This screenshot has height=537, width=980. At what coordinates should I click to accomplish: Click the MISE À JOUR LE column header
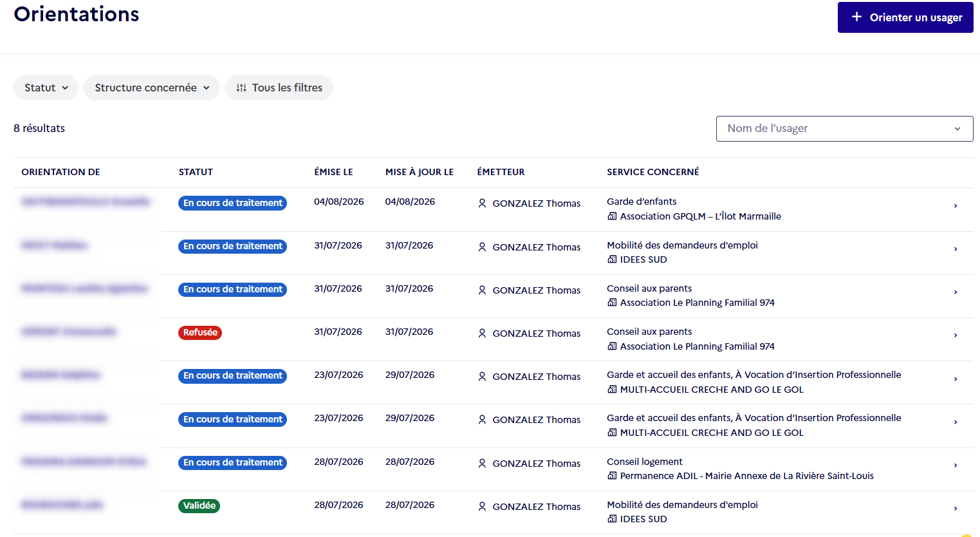(x=420, y=172)
